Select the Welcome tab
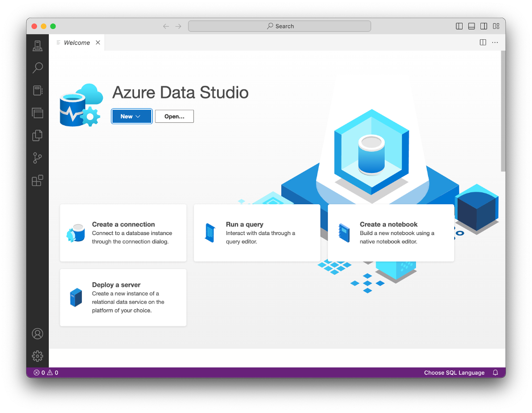This screenshot has height=413, width=532. (x=77, y=42)
